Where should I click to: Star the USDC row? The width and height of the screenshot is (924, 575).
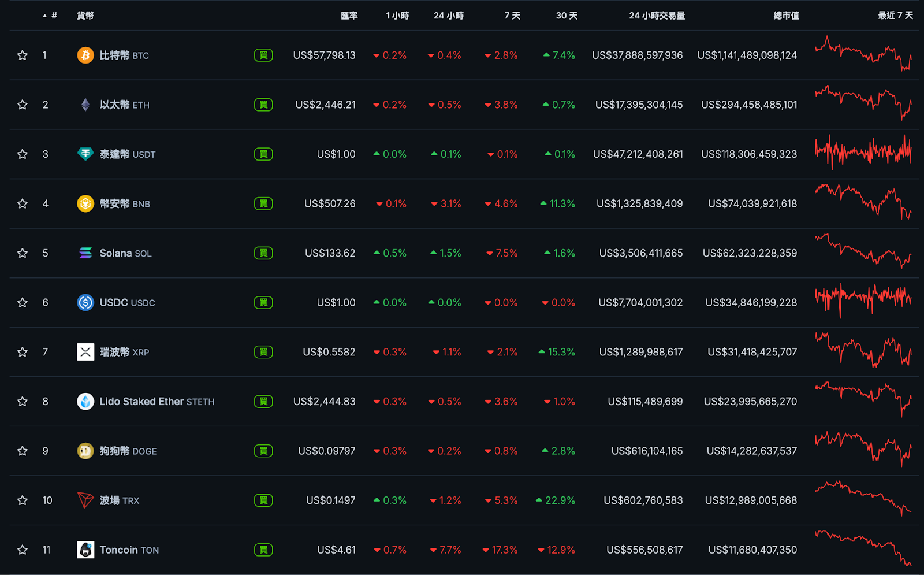23,302
